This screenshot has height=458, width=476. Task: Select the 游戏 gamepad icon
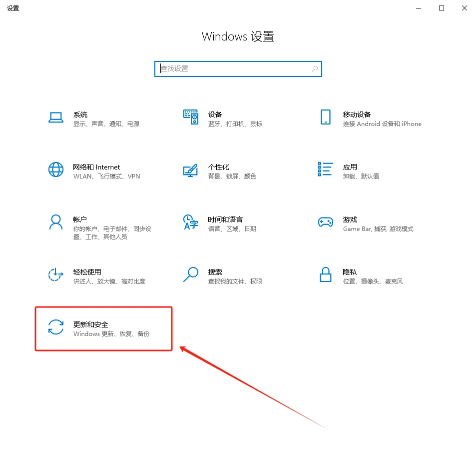(x=325, y=221)
